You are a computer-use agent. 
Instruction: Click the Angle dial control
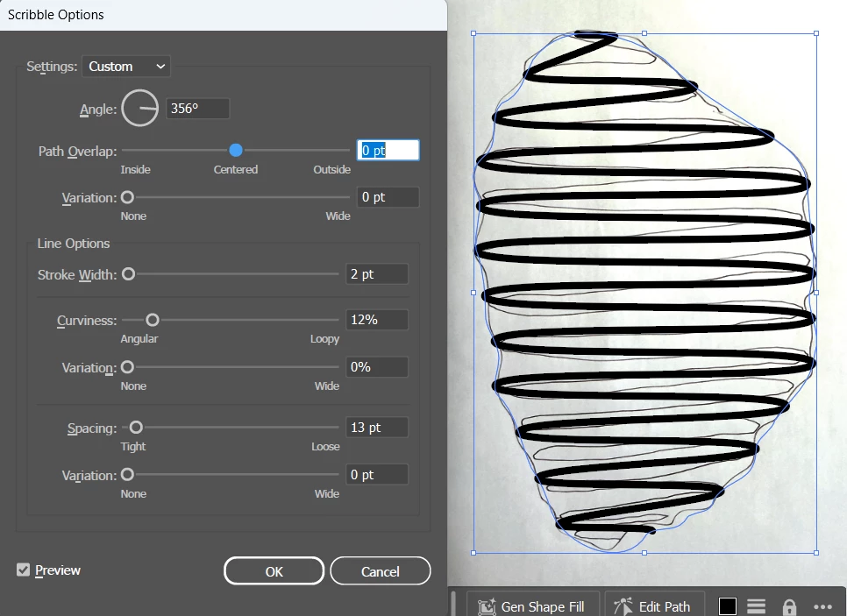point(140,108)
